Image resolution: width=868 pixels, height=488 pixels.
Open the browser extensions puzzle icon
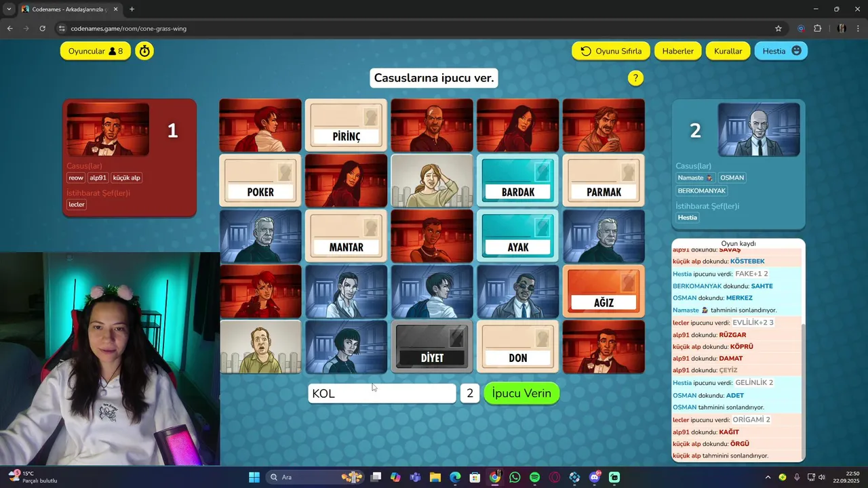(x=817, y=28)
